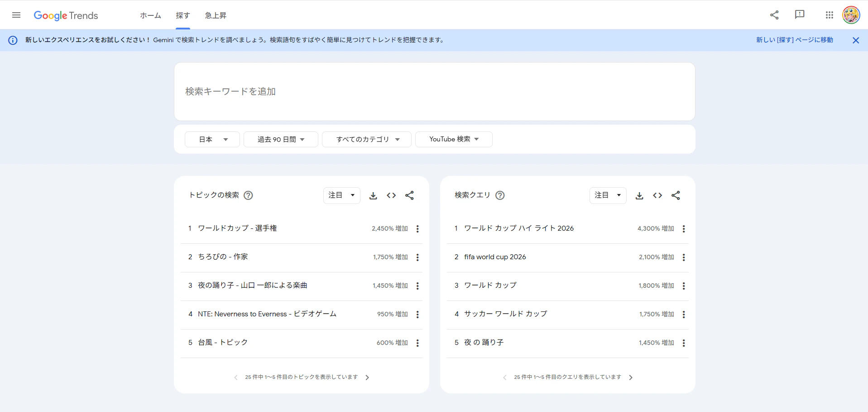Download the トピックの検索 CSV
Screen dimensions: 868x412
point(373,195)
